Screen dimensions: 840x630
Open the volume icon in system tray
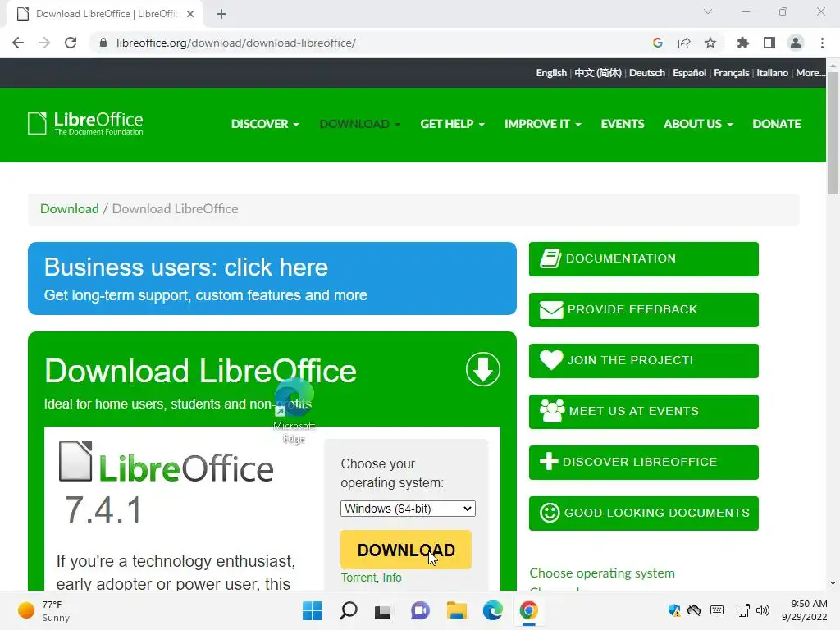coord(763,610)
